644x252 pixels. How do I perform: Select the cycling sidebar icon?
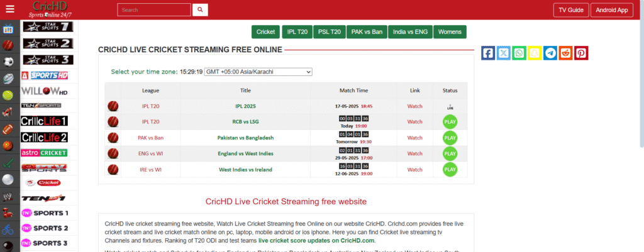pos(8,229)
